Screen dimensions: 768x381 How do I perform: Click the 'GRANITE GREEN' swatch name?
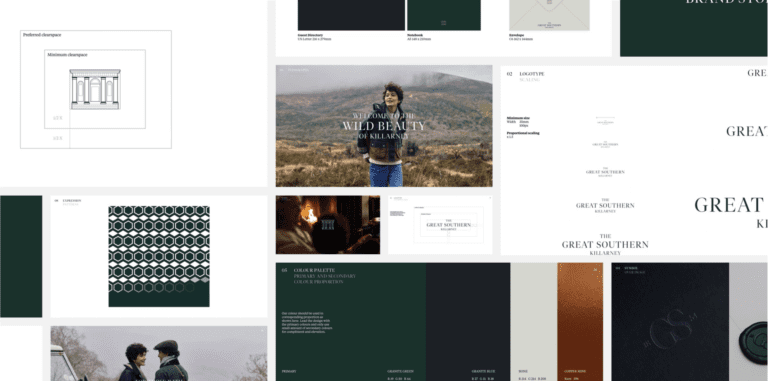pos(399,372)
